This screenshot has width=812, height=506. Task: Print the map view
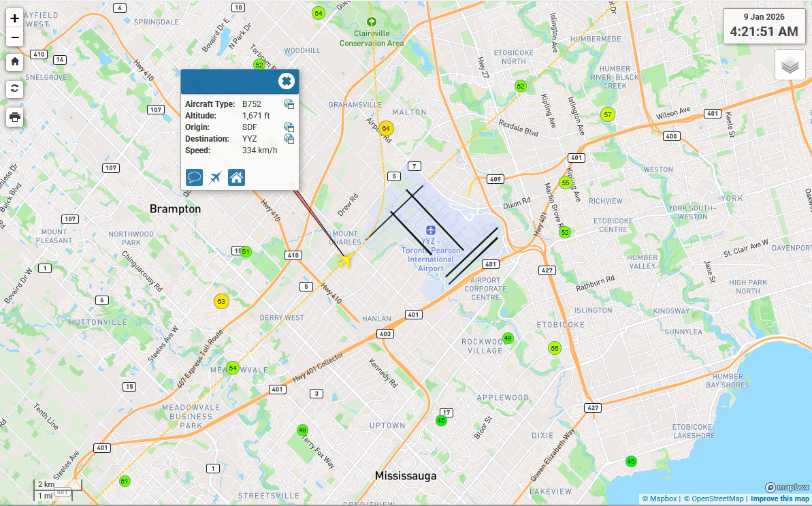click(15, 117)
